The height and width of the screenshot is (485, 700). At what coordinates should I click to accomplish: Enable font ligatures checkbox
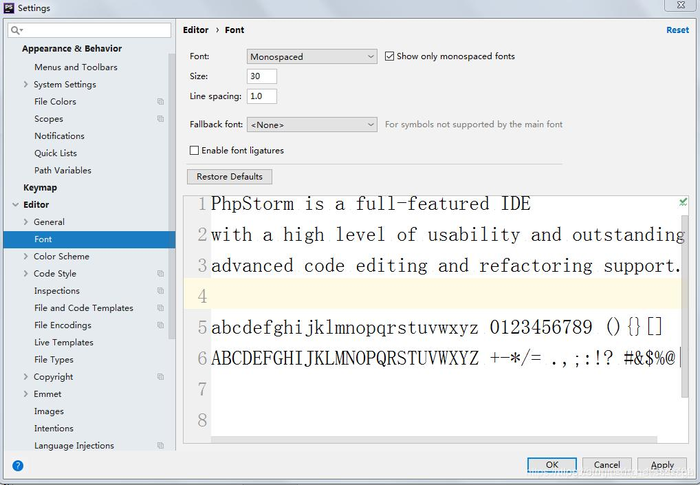click(194, 151)
